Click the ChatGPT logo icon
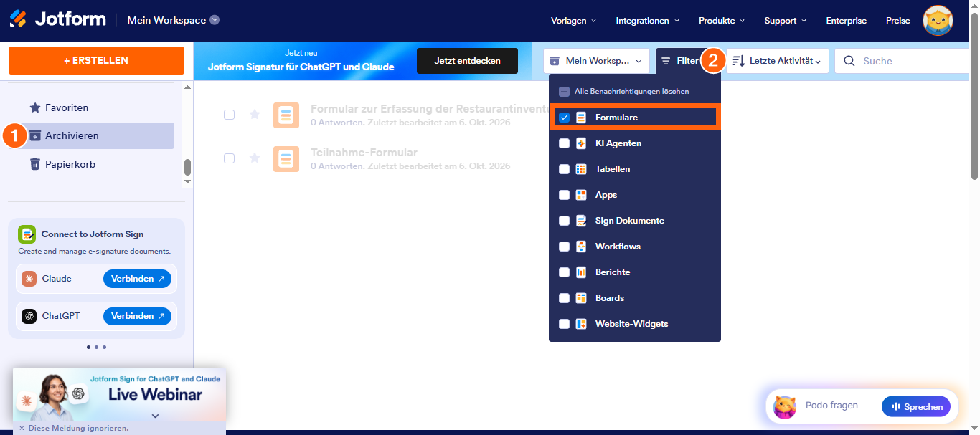This screenshot has width=980, height=435. pos(29,316)
